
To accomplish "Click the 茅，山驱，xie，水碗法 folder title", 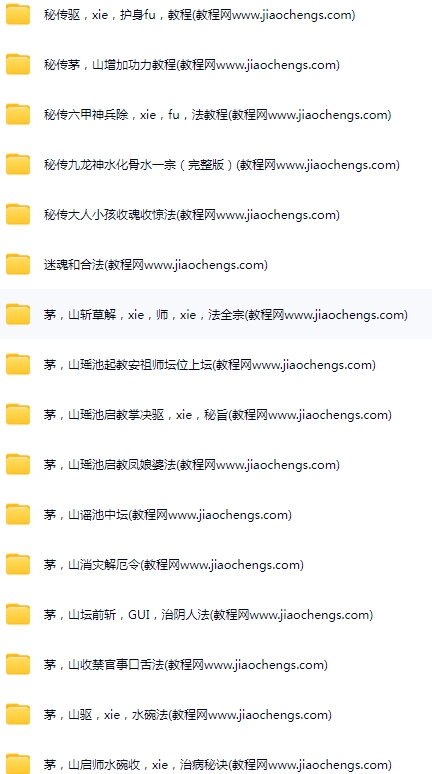I will pos(188,715).
